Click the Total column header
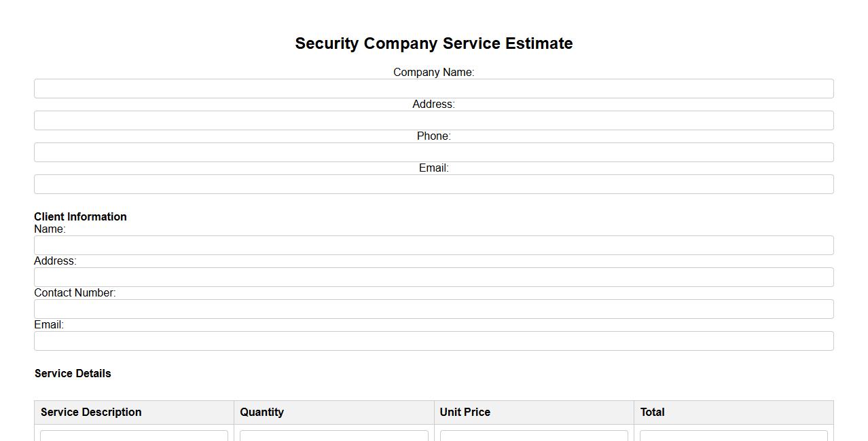Screen dimensions: 868x441 pos(652,413)
